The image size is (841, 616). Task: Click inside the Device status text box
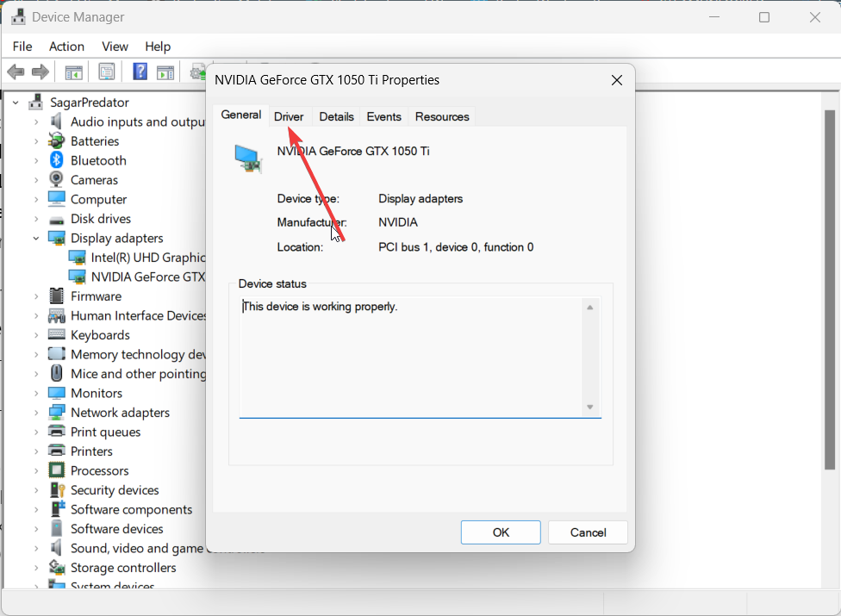[x=411, y=357]
